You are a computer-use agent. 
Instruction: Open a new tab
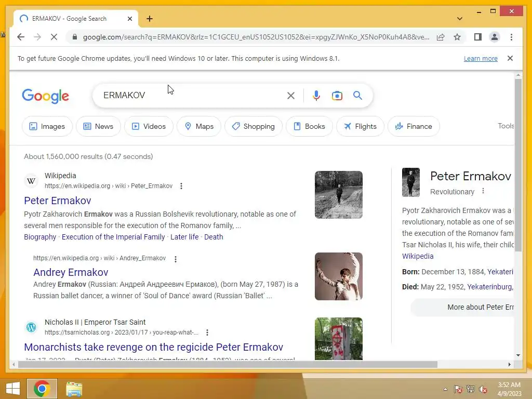coord(150,19)
